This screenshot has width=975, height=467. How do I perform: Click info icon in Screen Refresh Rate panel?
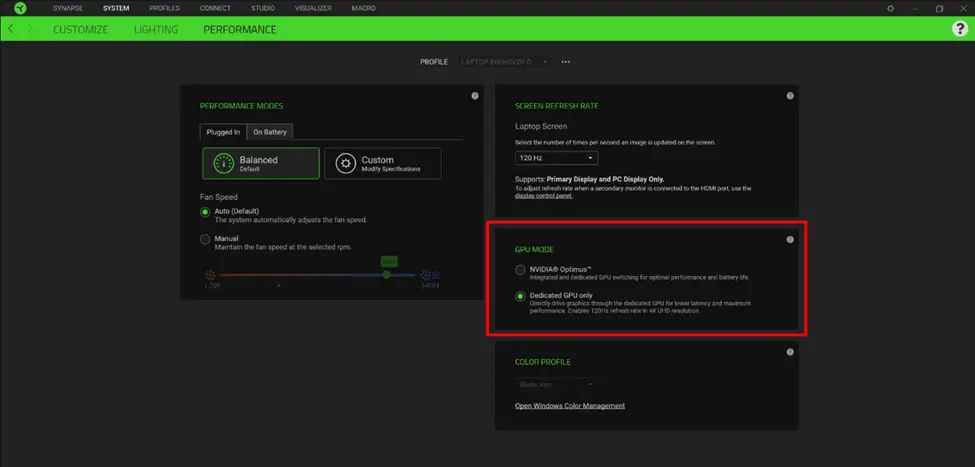[790, 96]
